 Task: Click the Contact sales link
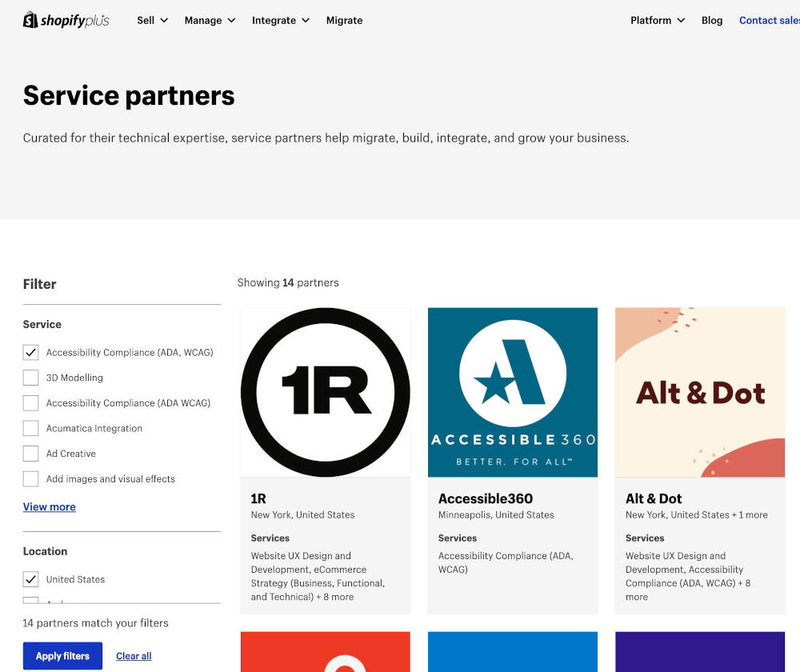[x=770, y=21]
